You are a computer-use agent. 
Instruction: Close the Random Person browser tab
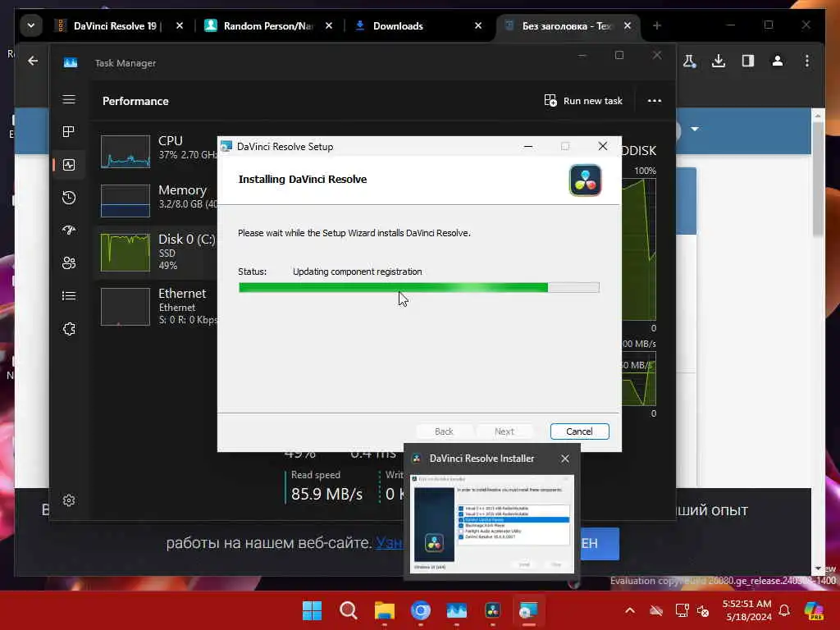click(x=328, y=25)
